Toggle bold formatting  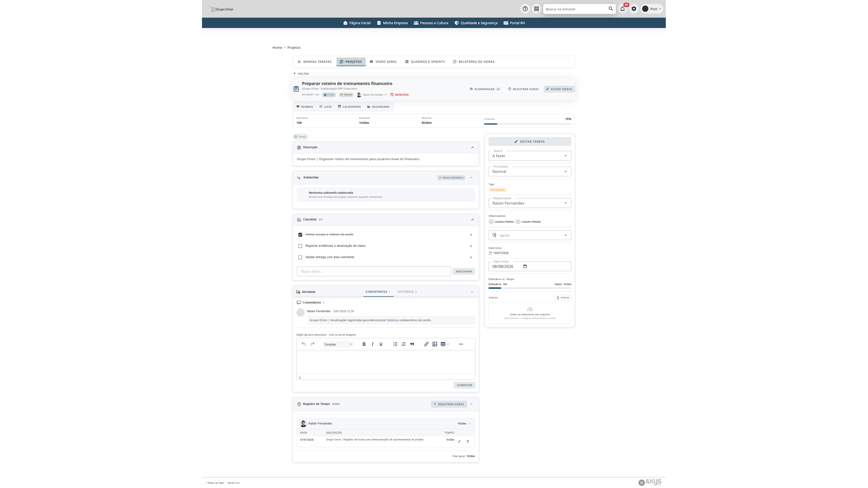364,344
